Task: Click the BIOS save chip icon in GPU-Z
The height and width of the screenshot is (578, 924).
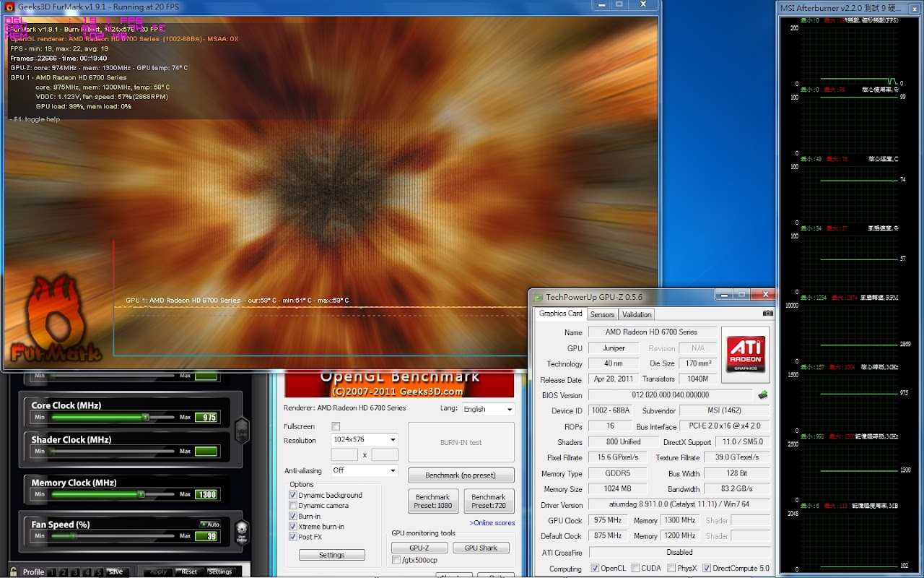Action: tap(762, 395)
